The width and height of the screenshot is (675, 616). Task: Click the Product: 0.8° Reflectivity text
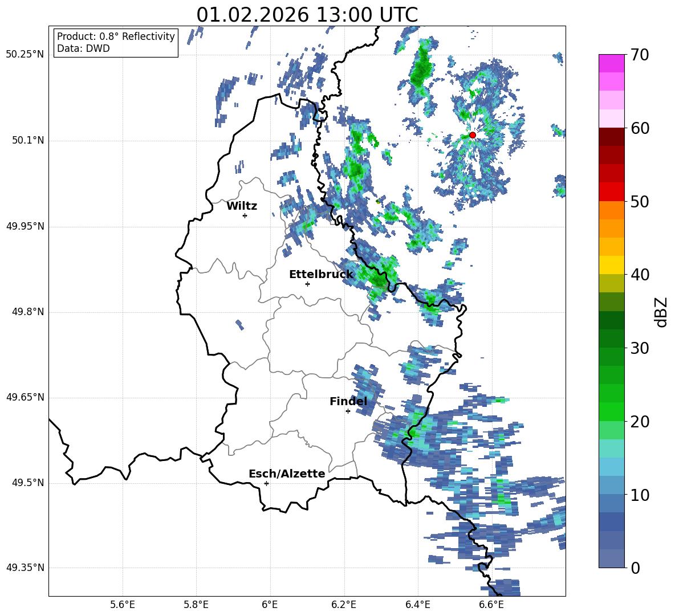(x=116, y=36)
